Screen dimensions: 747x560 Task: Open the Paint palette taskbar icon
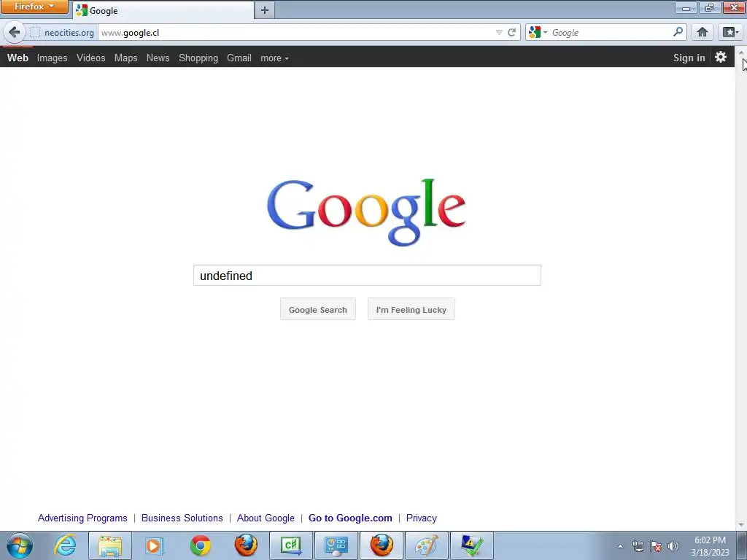[x=427, y=545]
